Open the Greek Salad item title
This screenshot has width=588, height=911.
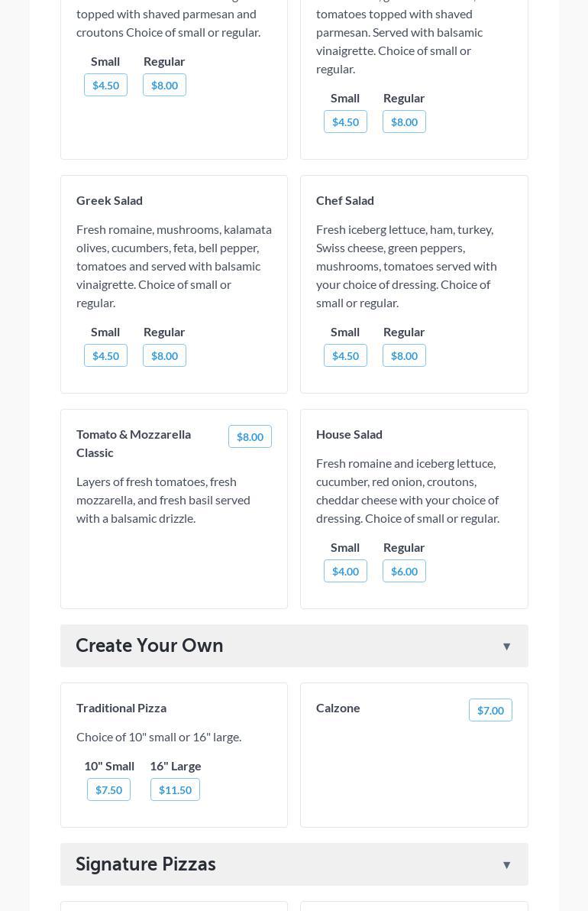[109, 200]
